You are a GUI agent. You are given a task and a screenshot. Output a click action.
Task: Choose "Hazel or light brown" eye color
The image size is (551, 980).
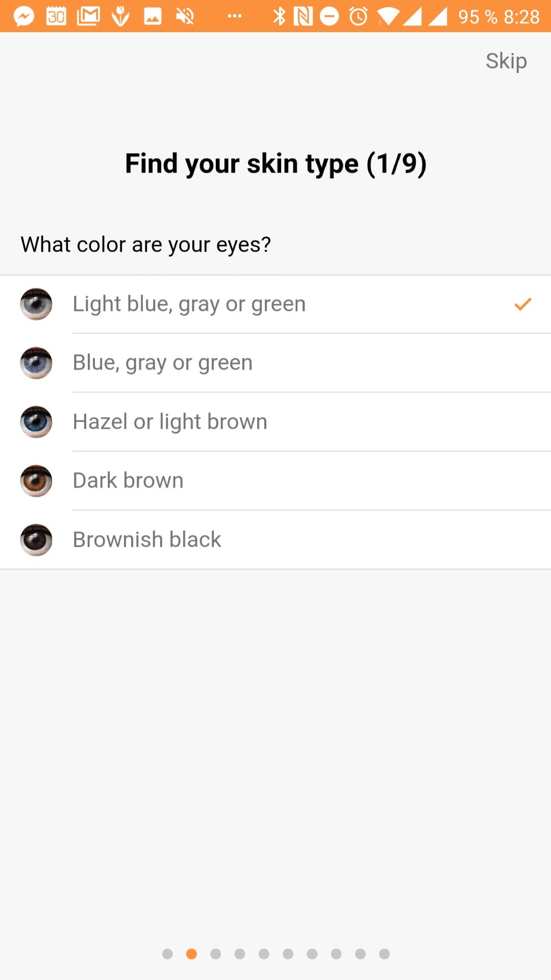(275, 422)
